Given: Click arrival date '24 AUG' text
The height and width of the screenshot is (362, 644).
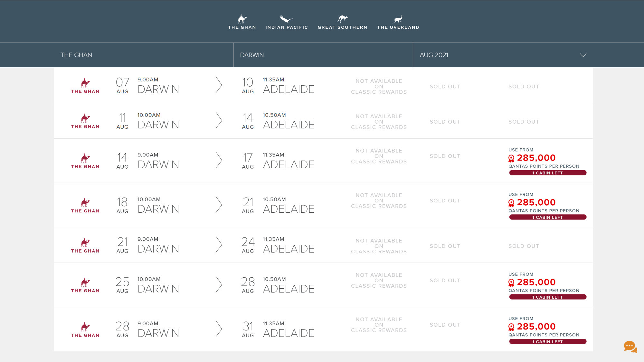Looking at the screenshot, I should coord(248,245).
